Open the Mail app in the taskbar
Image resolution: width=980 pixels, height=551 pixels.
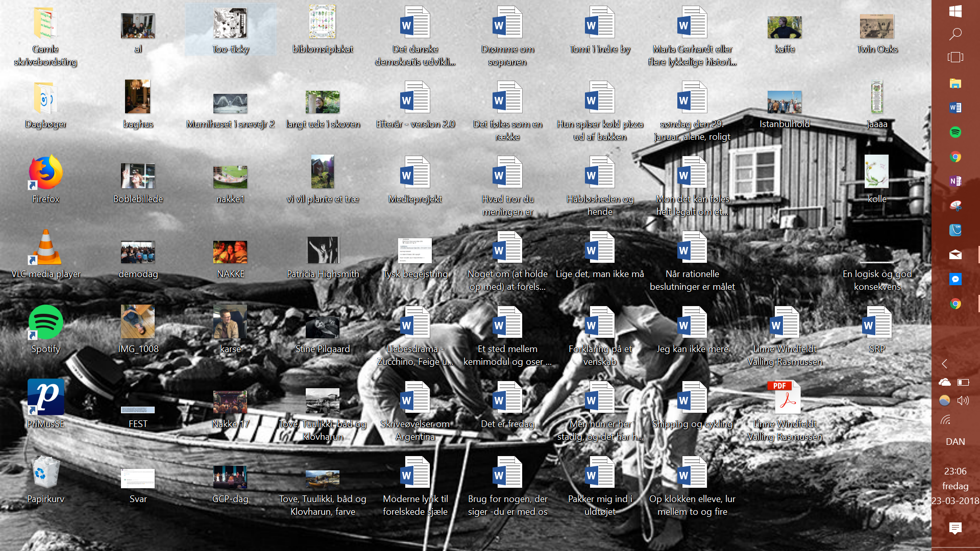tap(955, 255)
